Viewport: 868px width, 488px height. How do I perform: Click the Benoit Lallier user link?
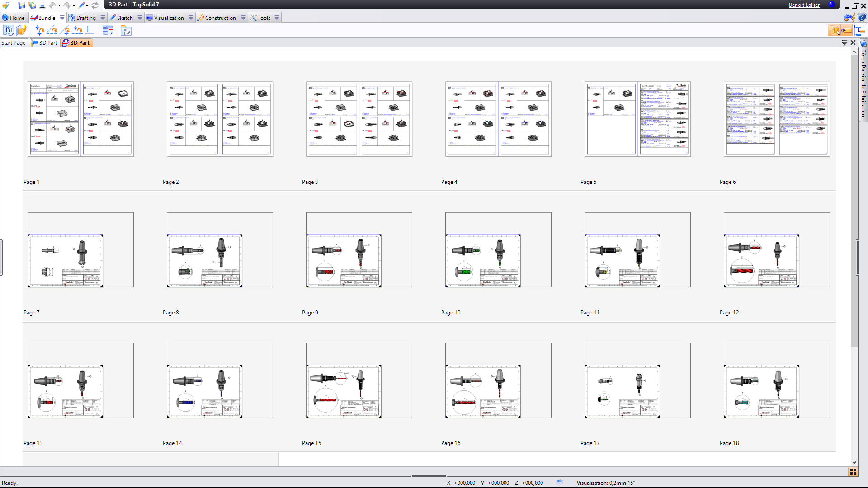[x=804, y=5]
